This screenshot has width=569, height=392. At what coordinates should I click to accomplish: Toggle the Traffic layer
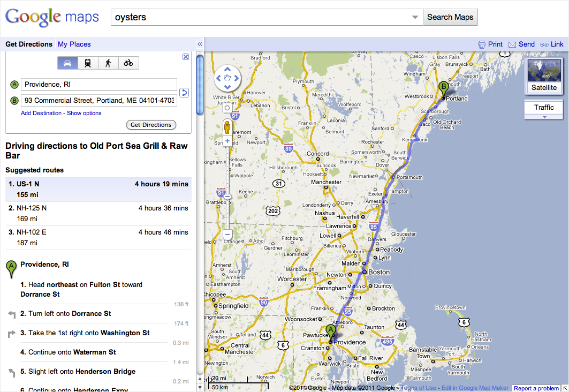click(x=544, y=108)
